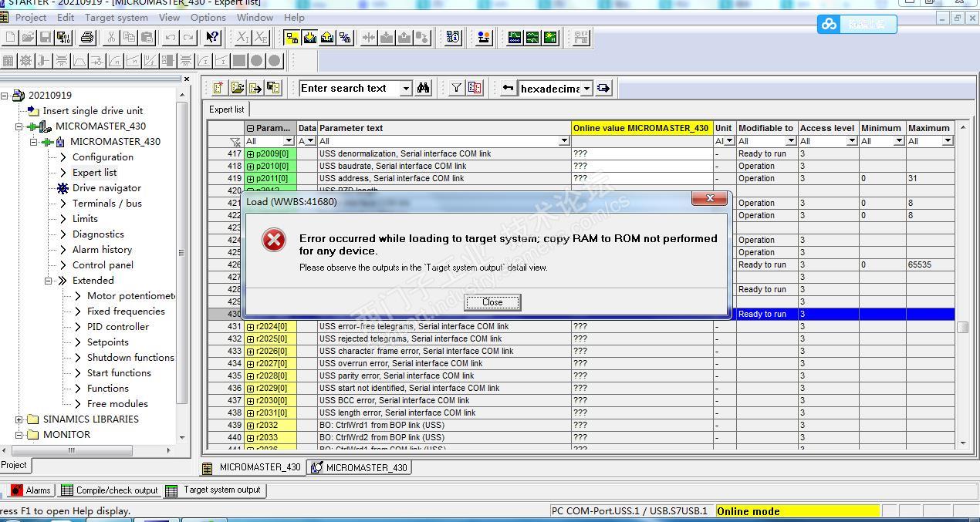
Task: Click the Copy toolbar icon
Action: [x=129, y=37]
